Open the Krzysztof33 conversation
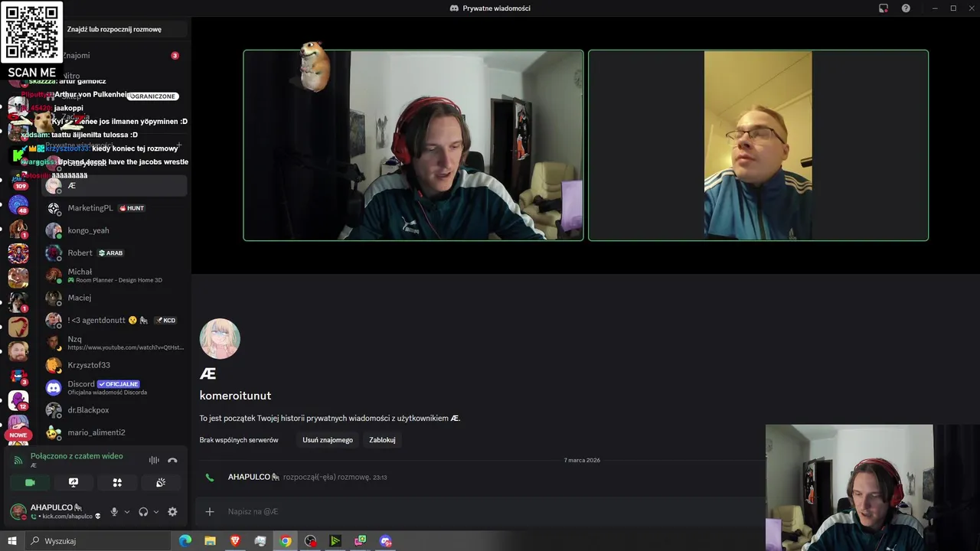980x551 pixels. coord(114,365)
